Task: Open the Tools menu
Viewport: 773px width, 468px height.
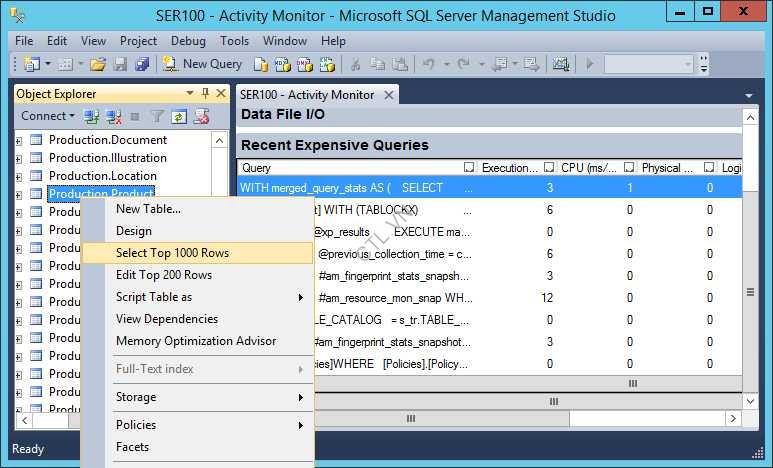Action: (235, 40)
